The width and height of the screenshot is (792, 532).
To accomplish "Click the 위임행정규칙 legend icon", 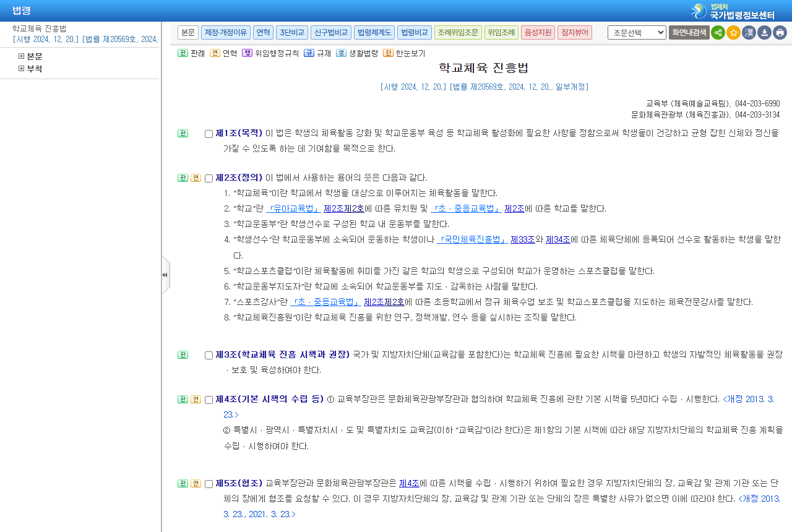I will click(x=247, y=53).
